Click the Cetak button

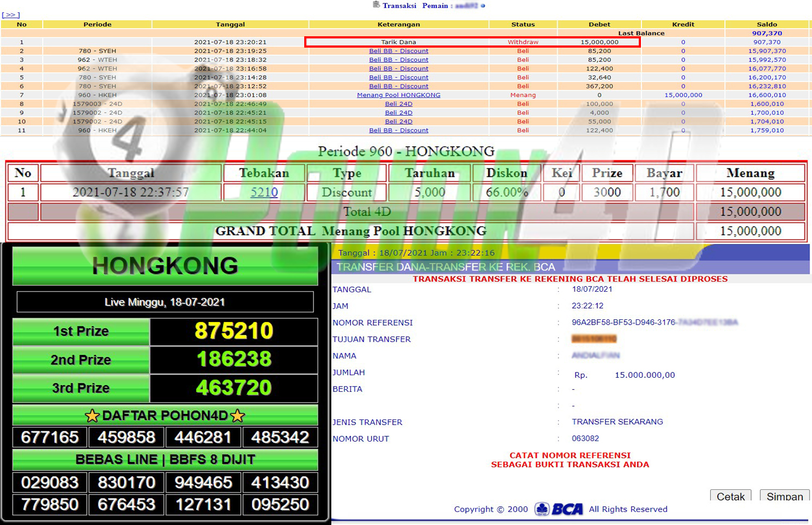pos(731,496)
